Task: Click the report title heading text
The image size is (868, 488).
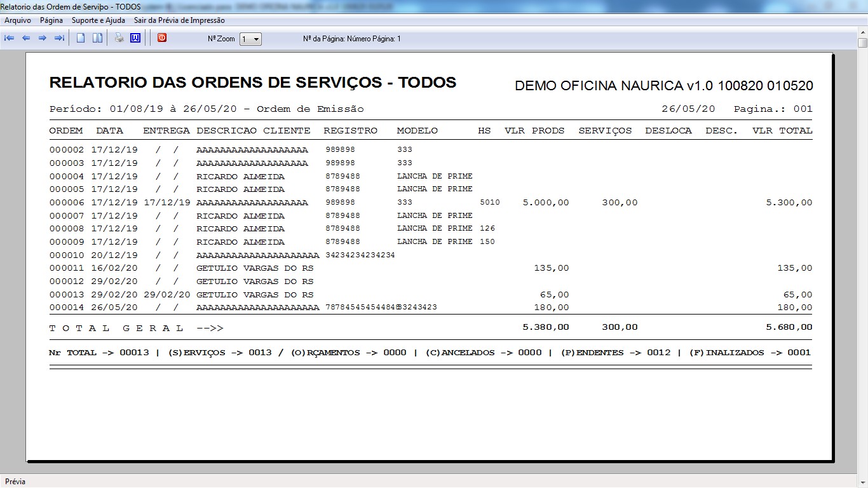Action: coord(252,83)
